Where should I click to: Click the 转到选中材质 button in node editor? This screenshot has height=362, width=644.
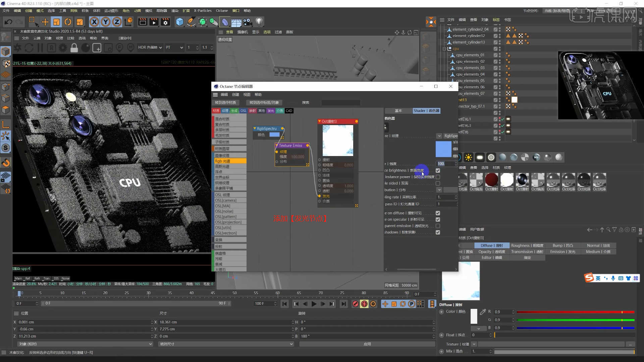(x=225, y=103)
